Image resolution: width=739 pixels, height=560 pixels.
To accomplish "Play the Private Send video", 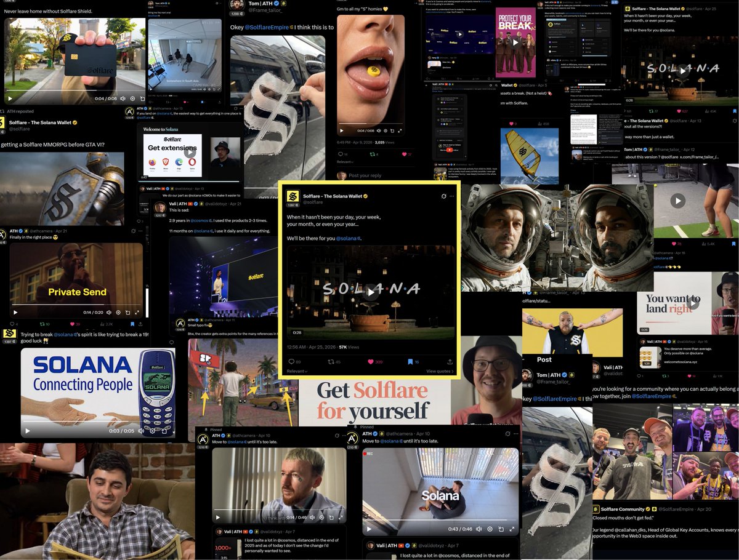I will (x=15, y=312).
